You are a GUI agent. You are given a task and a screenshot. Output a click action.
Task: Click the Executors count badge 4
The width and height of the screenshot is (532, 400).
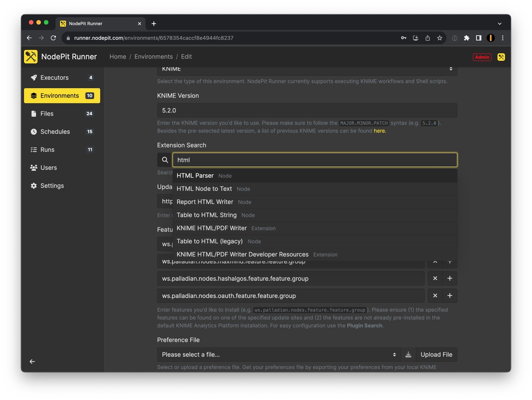pyautogui.click(x=90, y=78)
